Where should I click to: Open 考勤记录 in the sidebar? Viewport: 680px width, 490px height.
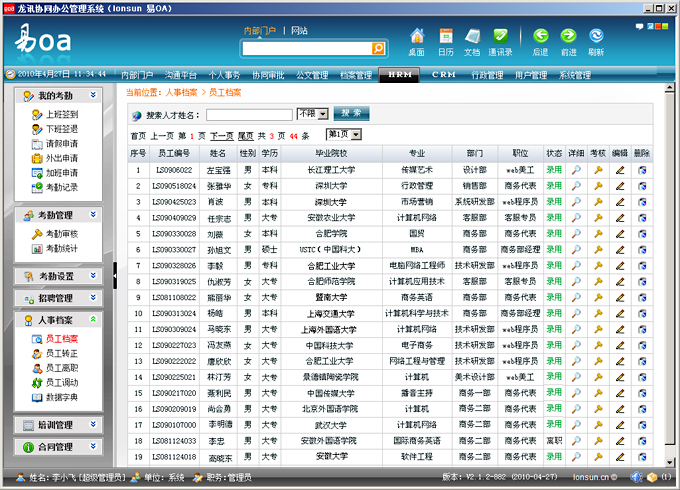55,187
